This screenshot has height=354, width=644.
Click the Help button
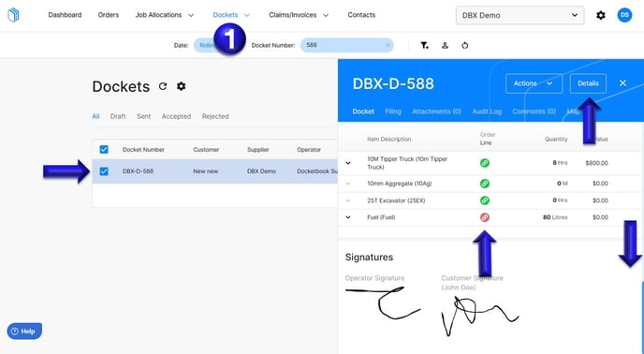[24, 331]
